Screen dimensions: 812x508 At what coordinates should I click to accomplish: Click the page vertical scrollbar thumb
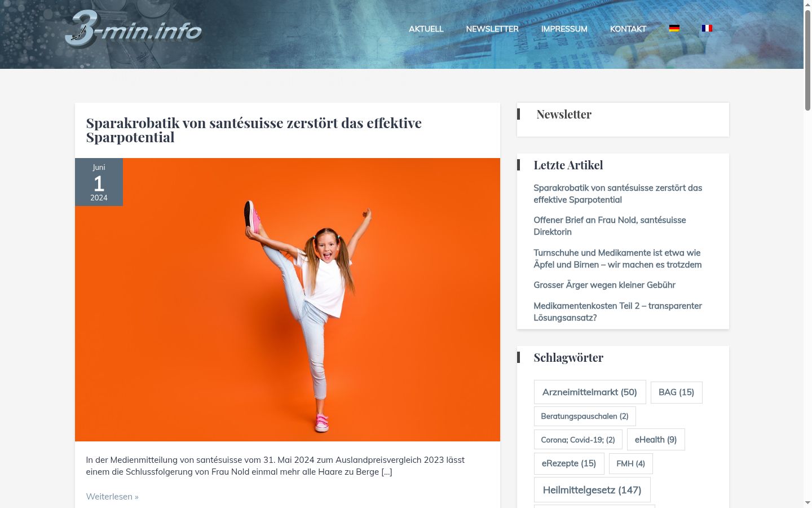click(x=807, y=60)
